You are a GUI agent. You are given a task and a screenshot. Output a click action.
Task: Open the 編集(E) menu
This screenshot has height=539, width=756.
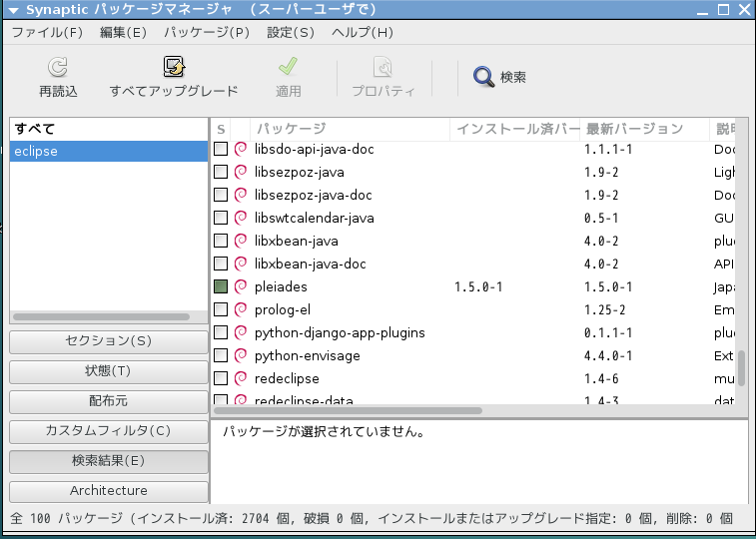coord(123,32)
